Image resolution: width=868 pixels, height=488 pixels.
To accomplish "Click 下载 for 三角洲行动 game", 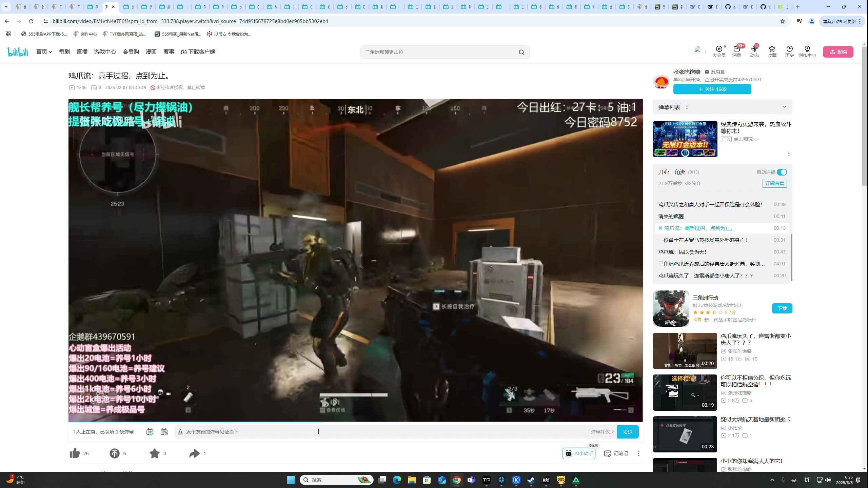I will [x=782, y=308].
